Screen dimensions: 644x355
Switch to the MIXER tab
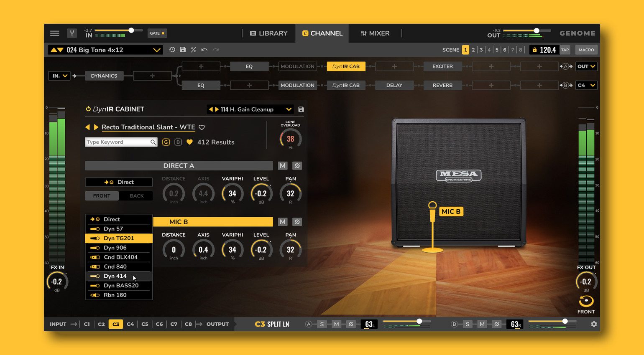tap(375, 33)
